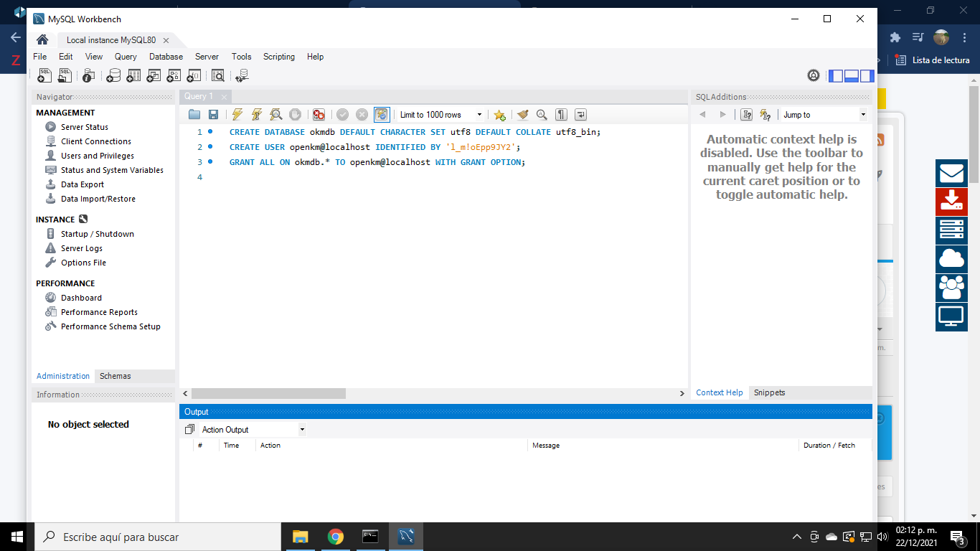Open Users and Privileges
The height and width of the screenshot is (551, 980).
pyautogui.click(x=97, y=156)
